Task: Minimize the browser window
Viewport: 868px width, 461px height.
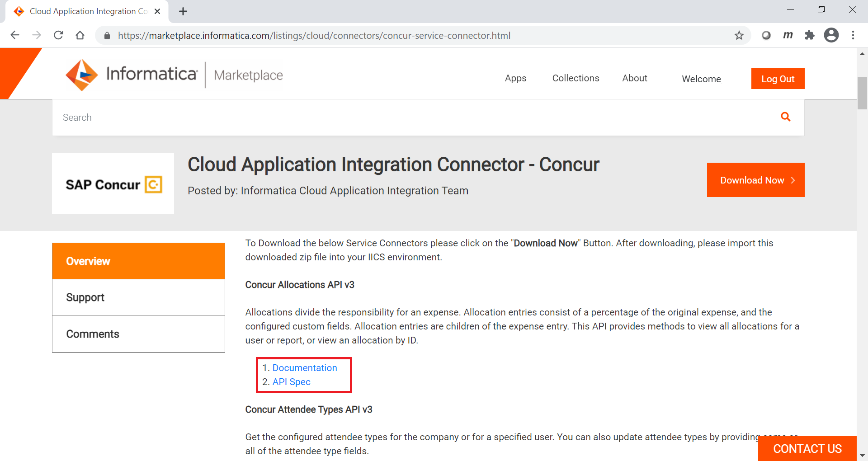Action: (x=790, y=10)
